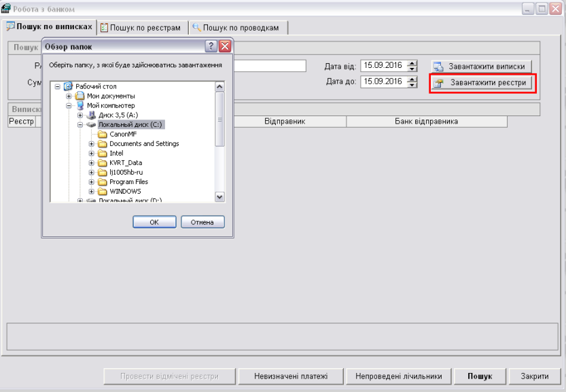Viewport: 566px width, 392px height.
Task: Click the Отмена cancel button
Action: click(202, 222)
